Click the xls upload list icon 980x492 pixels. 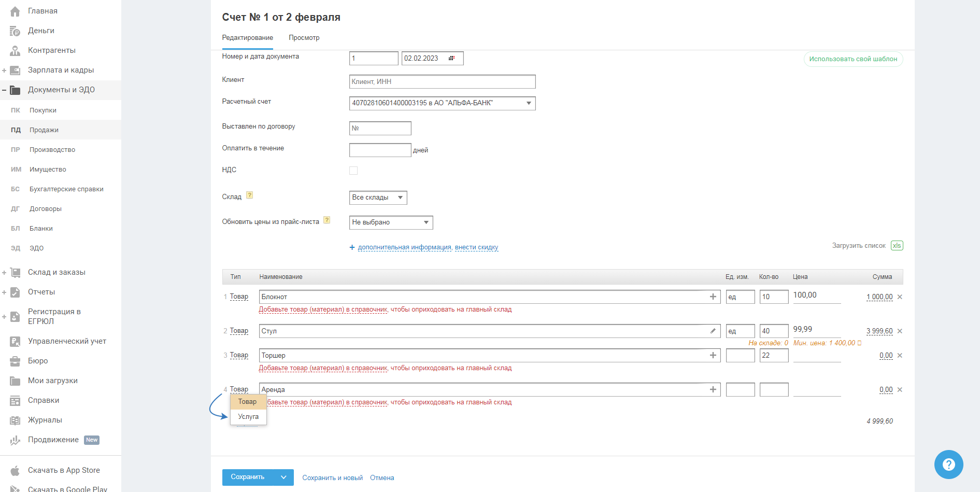897,246
